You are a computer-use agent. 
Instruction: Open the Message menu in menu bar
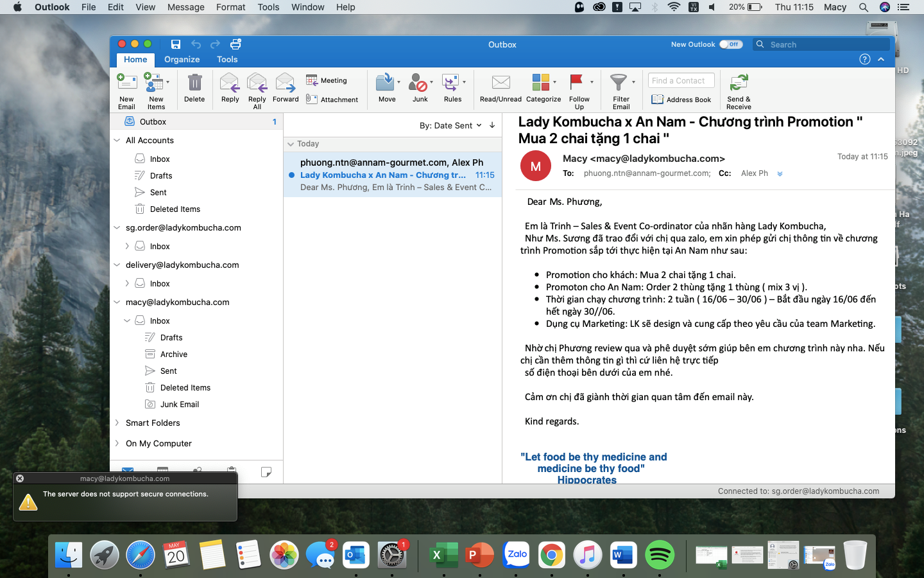(185, 7)
